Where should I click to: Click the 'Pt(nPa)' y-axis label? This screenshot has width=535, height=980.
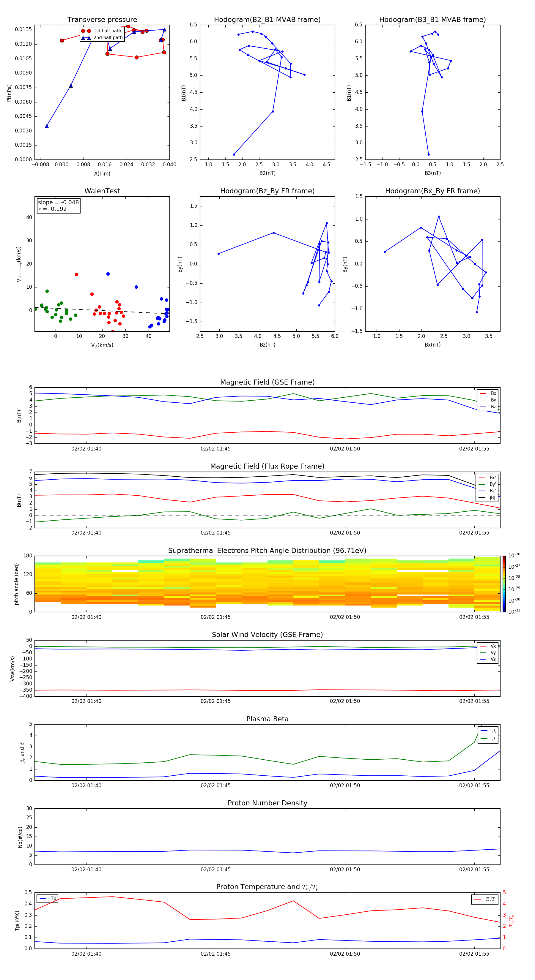[x=9, y=92]
